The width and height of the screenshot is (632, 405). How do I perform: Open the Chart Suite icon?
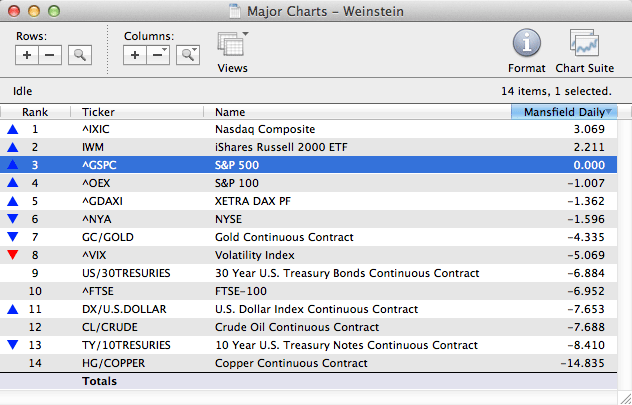584,44
